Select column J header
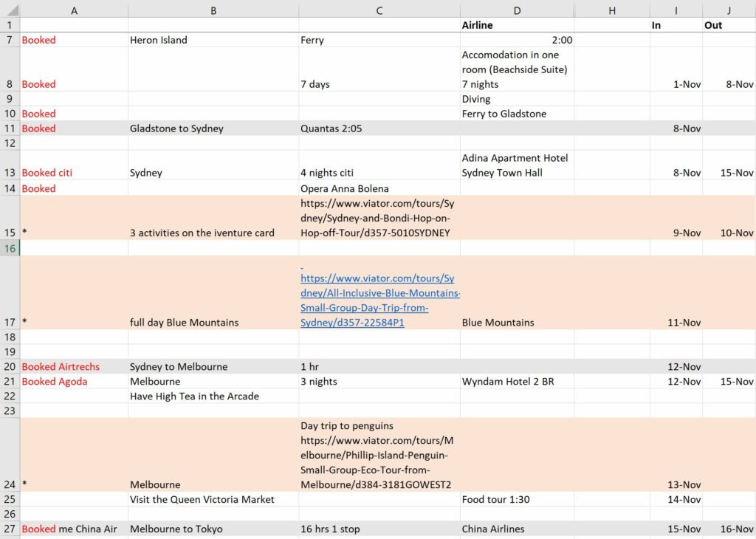The height and width of the screenshot is (539, 756). click(x=729, y=10)
